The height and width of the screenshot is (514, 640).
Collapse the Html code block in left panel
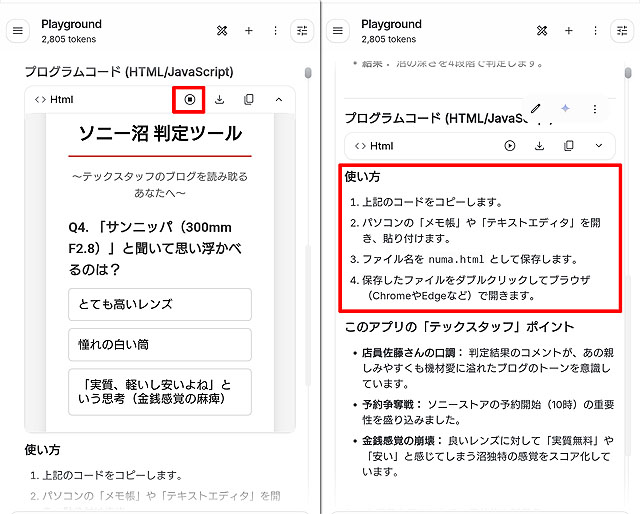click(x=278, y=99)
